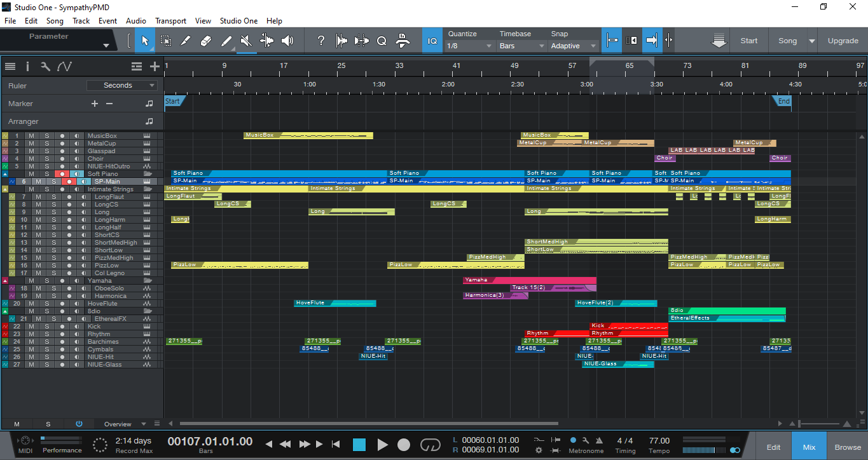Click the End marker flag
The height and width of the screenshot is (460, 868).
coord(783,101)
